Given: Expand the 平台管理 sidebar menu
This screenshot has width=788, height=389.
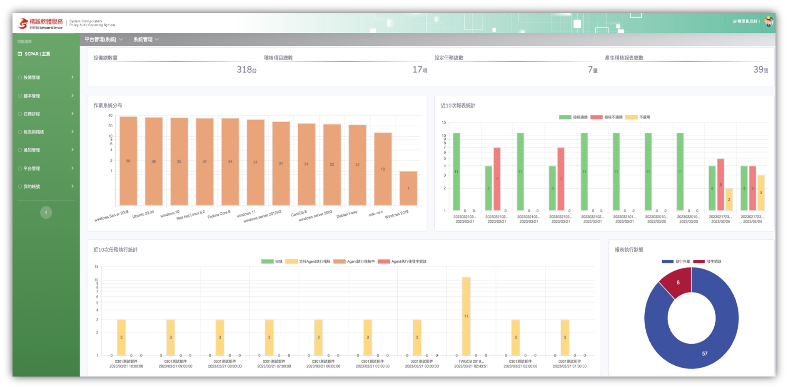Looking at the screenshot, I should [46, 168].
